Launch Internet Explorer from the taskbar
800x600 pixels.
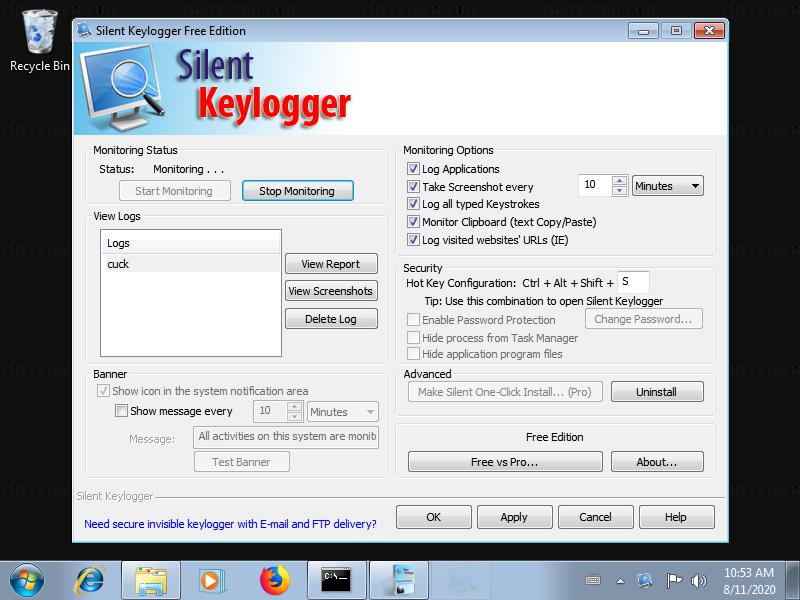90,580
